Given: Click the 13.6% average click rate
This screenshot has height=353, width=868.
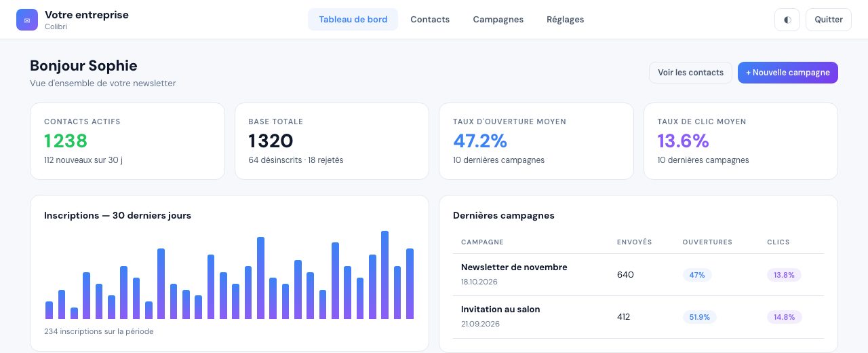Looking at the screenshot, I should point(684,141).
